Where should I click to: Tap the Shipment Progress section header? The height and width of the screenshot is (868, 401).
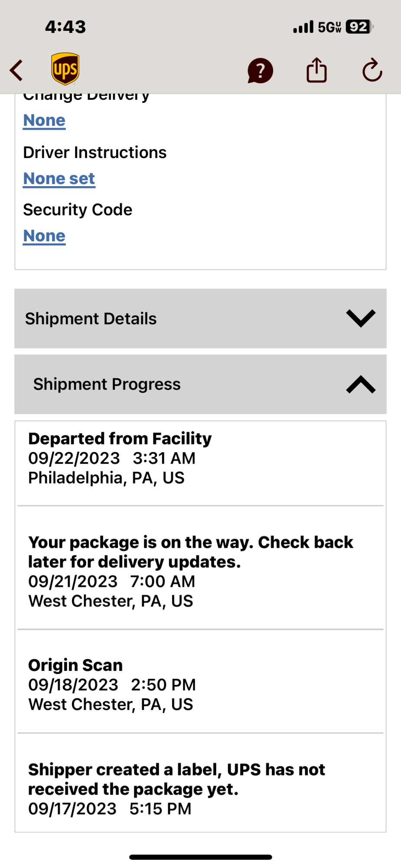click(107, 385)
